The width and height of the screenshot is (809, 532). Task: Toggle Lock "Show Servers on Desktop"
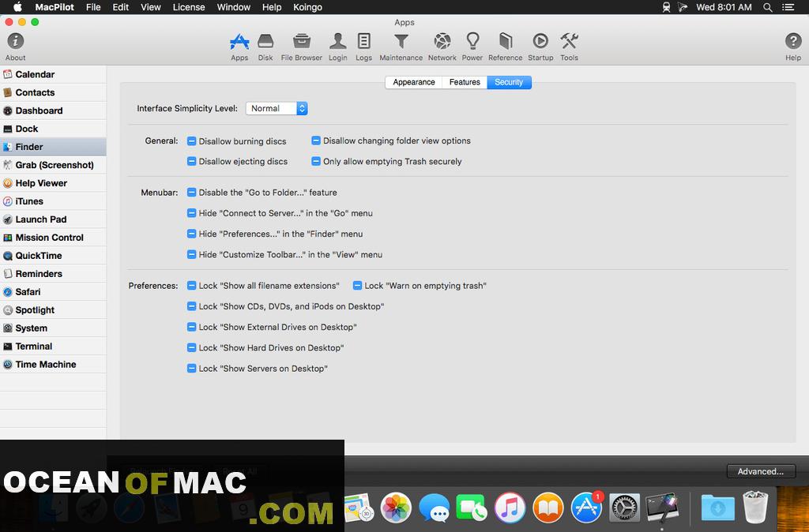(191, 368)
